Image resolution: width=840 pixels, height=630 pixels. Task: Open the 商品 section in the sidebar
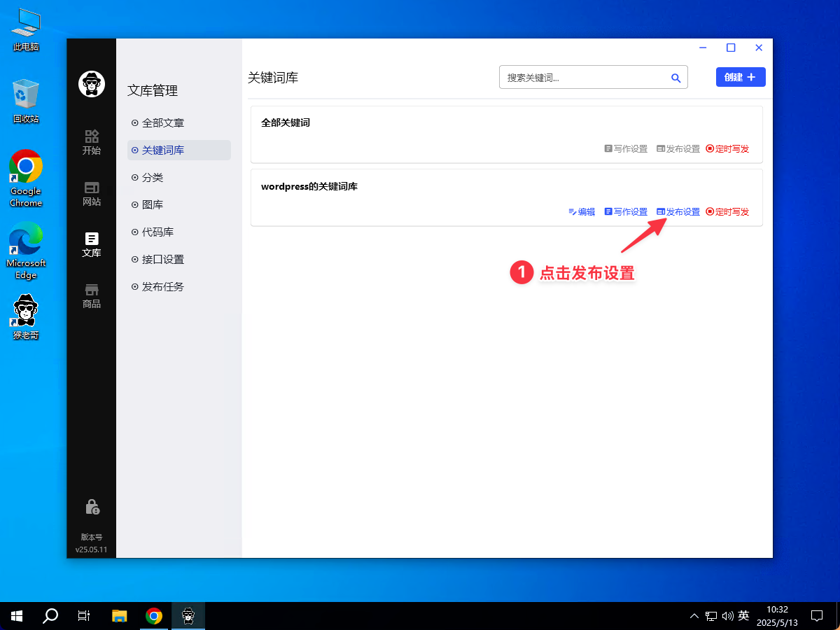pyautogui.click(x=92, y=296)
